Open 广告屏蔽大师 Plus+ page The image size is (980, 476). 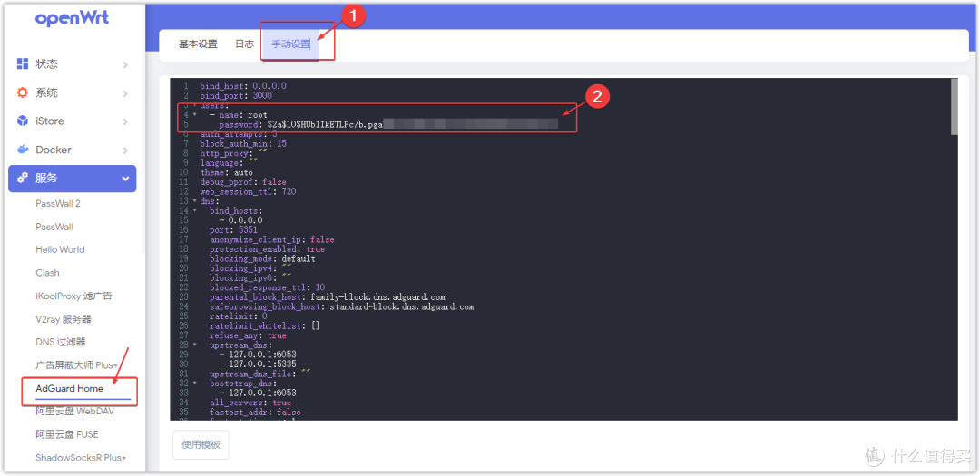tap(77, 364)
